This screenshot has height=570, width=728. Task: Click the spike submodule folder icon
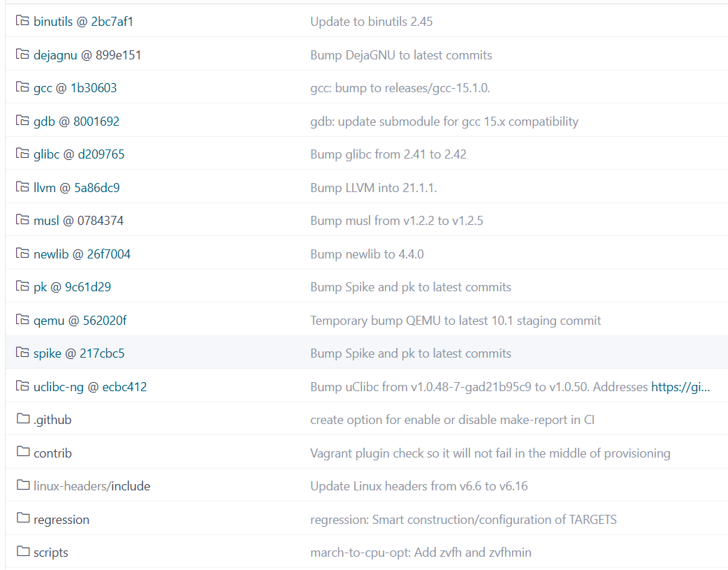(22, 352)
